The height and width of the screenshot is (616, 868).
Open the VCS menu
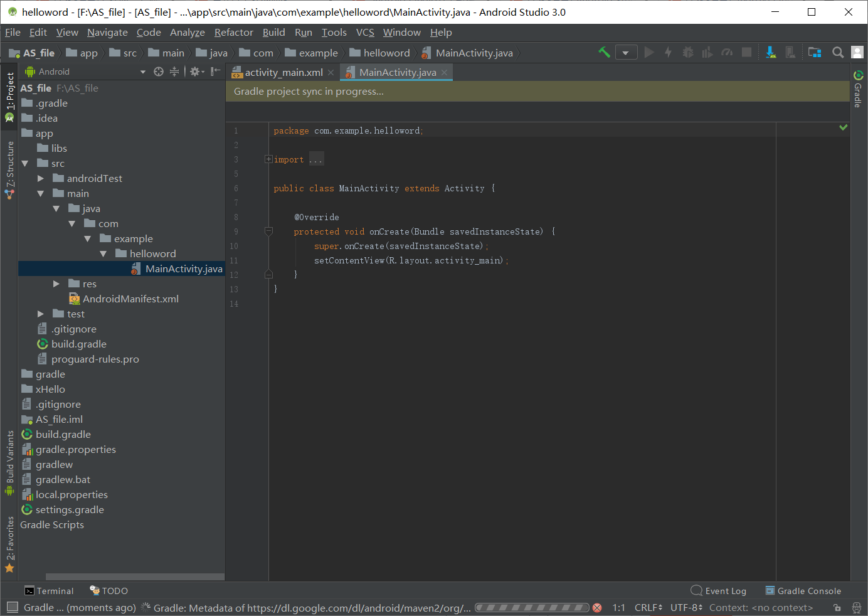coord(365,32)
